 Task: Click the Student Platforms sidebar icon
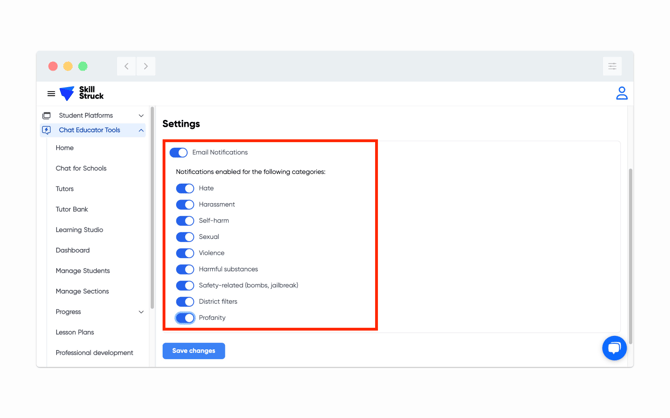(x=46, y=116)
